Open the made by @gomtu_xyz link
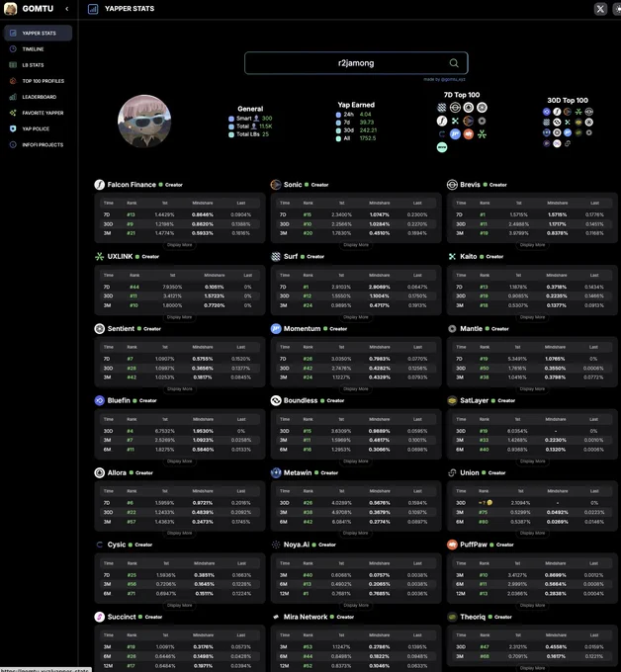 [444, 79]
